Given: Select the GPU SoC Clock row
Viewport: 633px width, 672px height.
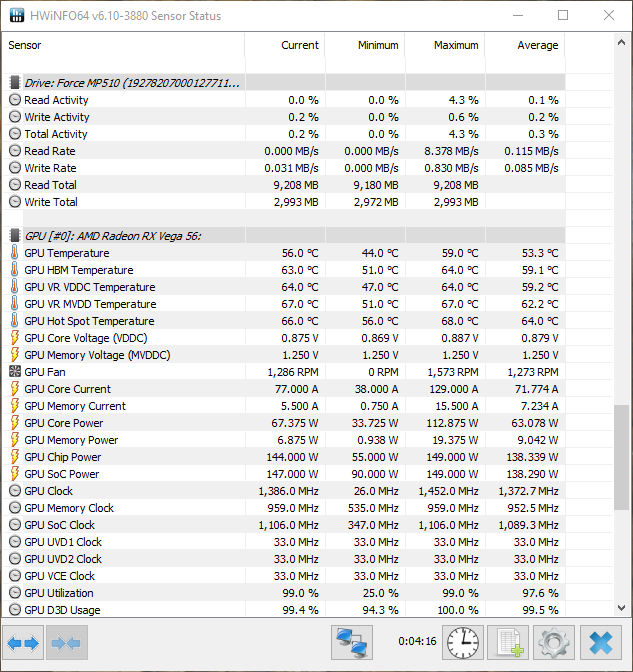Looking at the screenshot, I should coord(284,525).
